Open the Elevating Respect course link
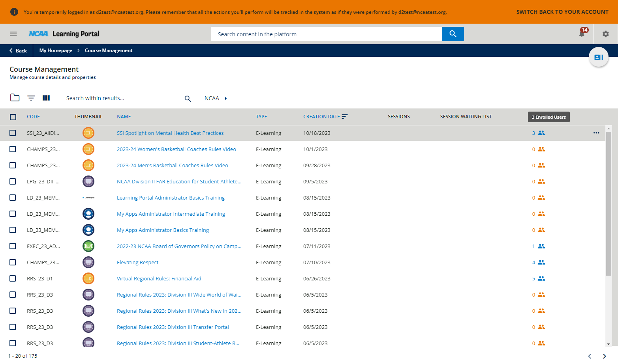Image resolution: width=618 pixels, height=364 pixels. click(137, 262)
